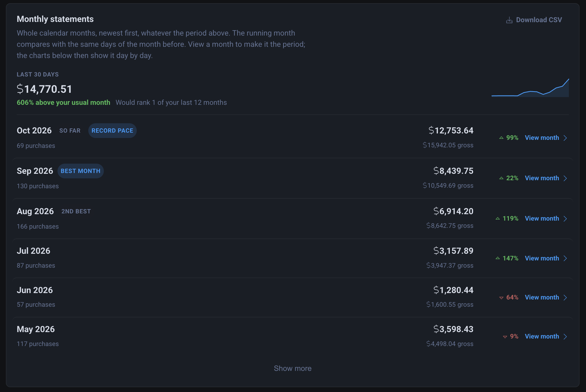Click the red down triangle next to 64%
The height and width of the screenshot is (392, 586).
click(x=501, y=298)
